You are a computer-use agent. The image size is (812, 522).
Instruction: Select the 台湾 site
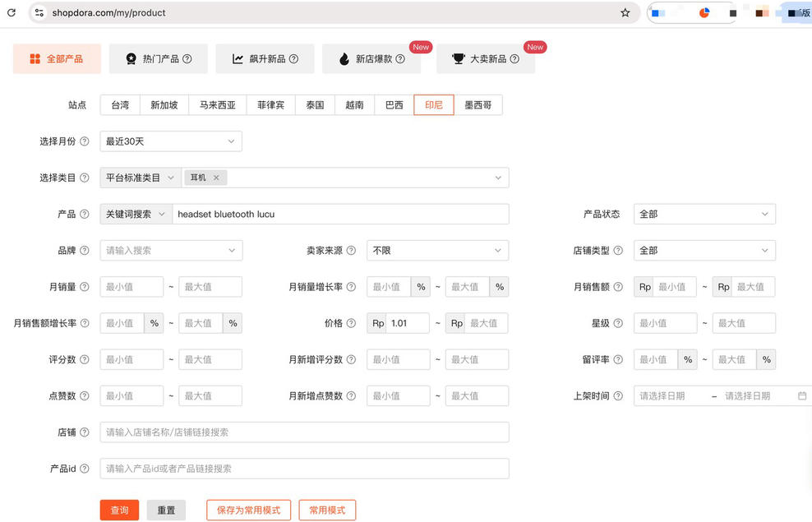[x=120, y=105]
